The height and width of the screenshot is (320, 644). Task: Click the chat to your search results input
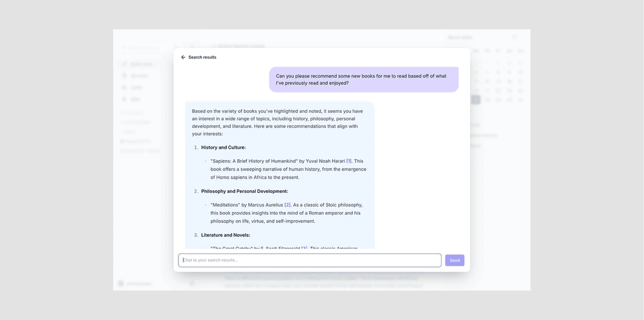(310, 260)
